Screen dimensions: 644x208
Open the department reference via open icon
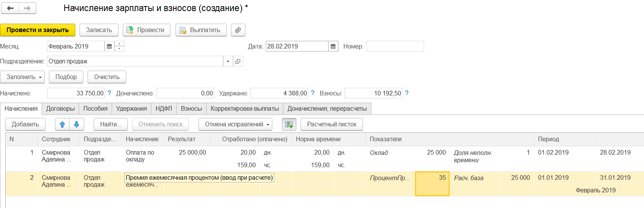pyautogui.click(x=238, y=61)
